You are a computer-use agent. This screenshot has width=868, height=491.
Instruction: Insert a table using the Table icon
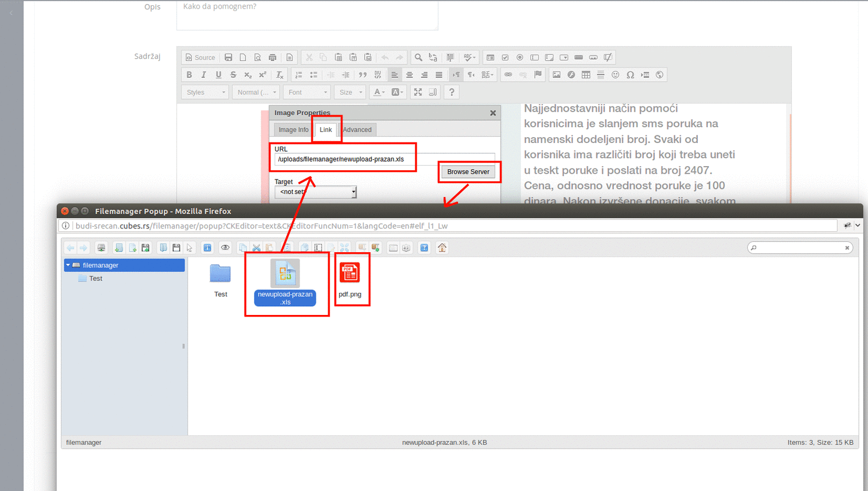[x=586, y=75]
